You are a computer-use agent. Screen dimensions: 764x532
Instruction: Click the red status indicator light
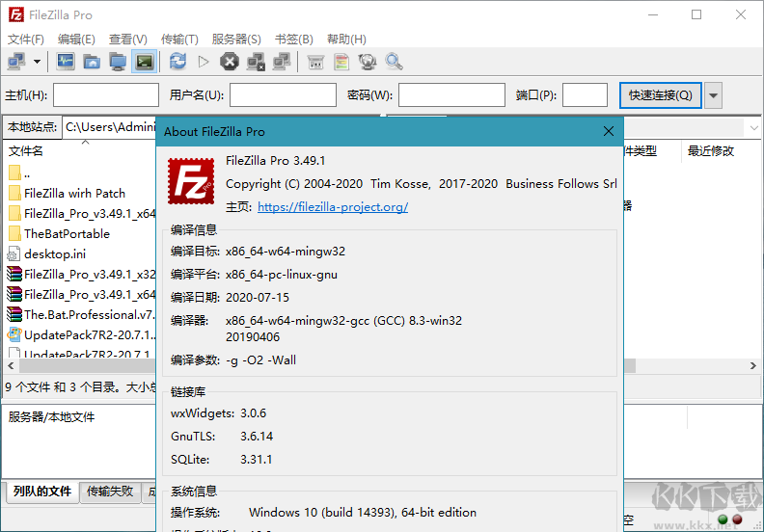[737, 519]
